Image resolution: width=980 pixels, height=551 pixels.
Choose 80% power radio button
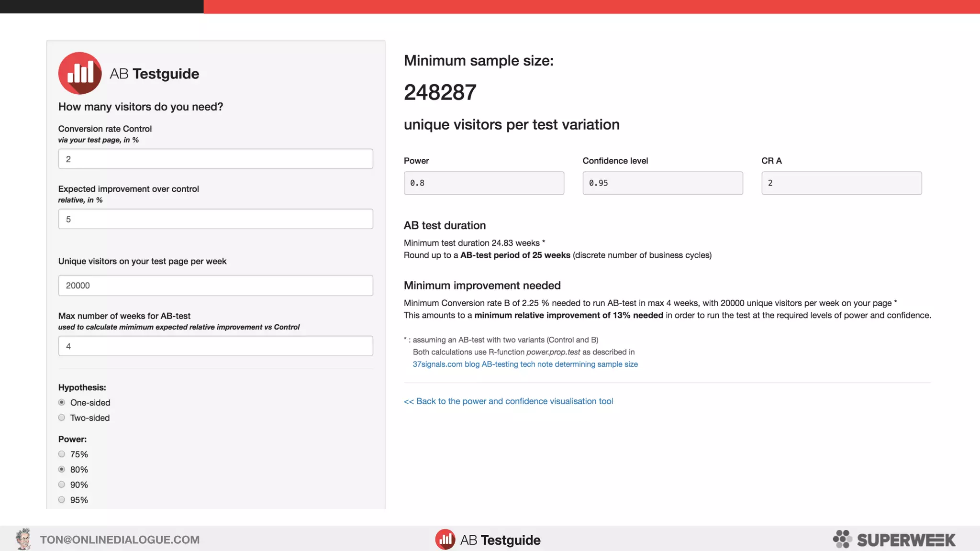[x=62, y=469]
